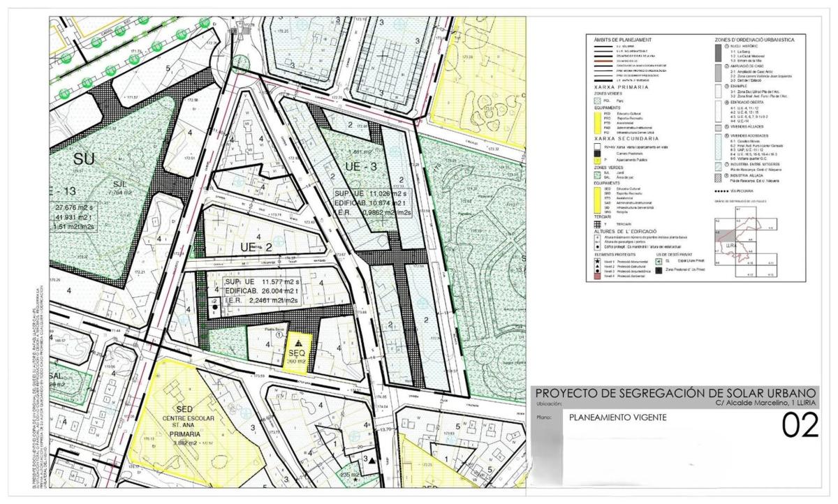Click the EL Espai Lliure Privat legend symbol

pos(659,260)
